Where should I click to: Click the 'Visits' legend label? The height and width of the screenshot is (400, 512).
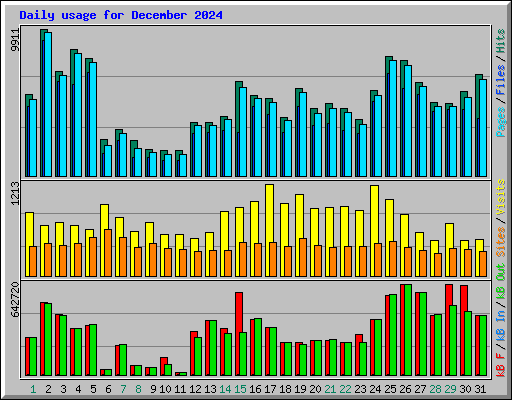point(501,197)
